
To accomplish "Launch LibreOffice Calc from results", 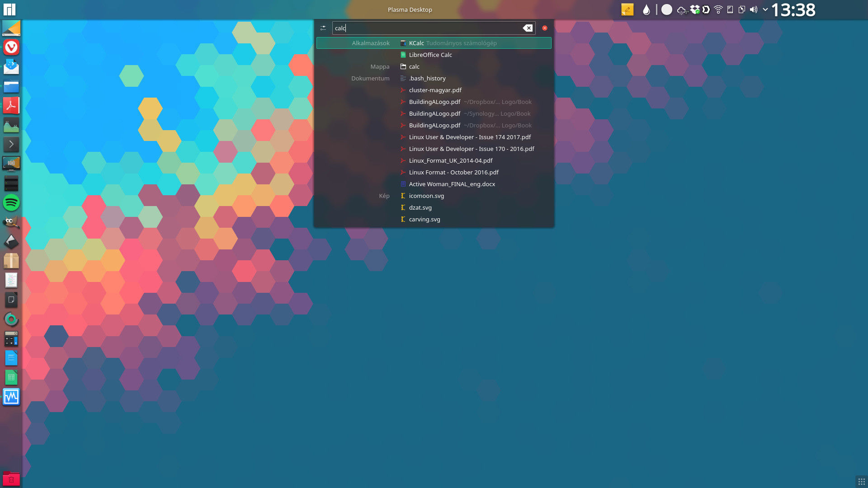I will tap(434, 55).
